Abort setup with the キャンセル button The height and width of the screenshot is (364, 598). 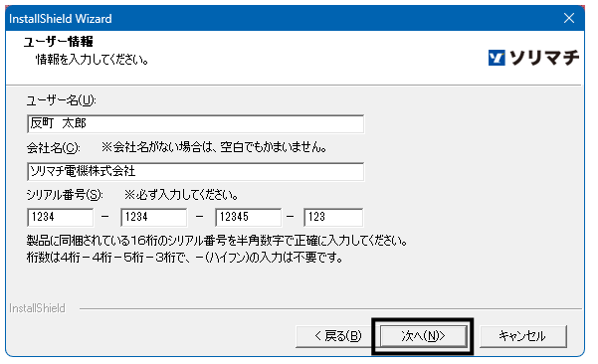click(x=522, y=336)
